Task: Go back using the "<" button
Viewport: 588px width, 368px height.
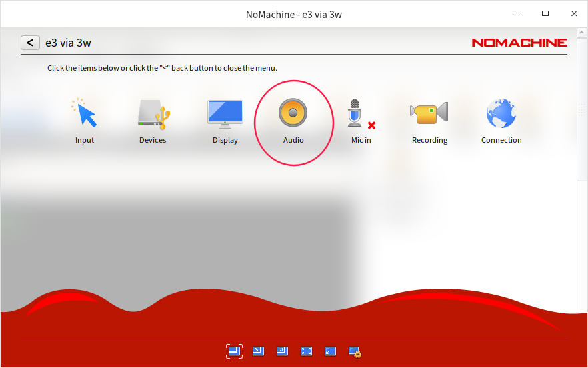Action: coord(30,43)
